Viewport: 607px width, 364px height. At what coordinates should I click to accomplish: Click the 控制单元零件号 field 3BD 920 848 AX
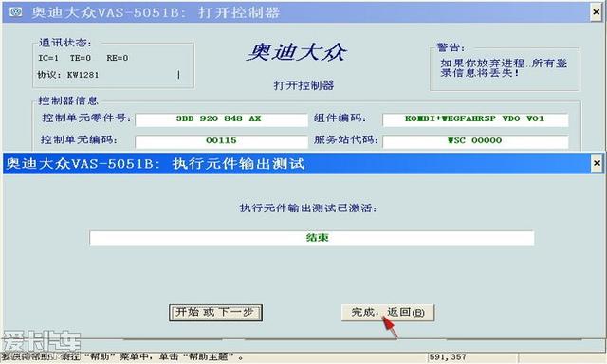click(221, 119)
